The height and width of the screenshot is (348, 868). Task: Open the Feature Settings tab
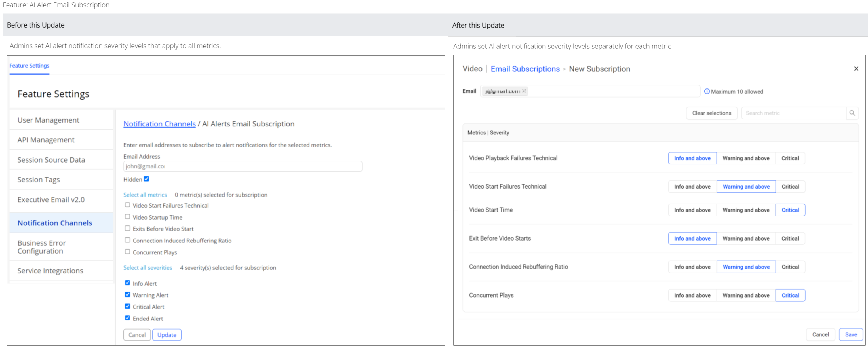(x=29, y=66)
